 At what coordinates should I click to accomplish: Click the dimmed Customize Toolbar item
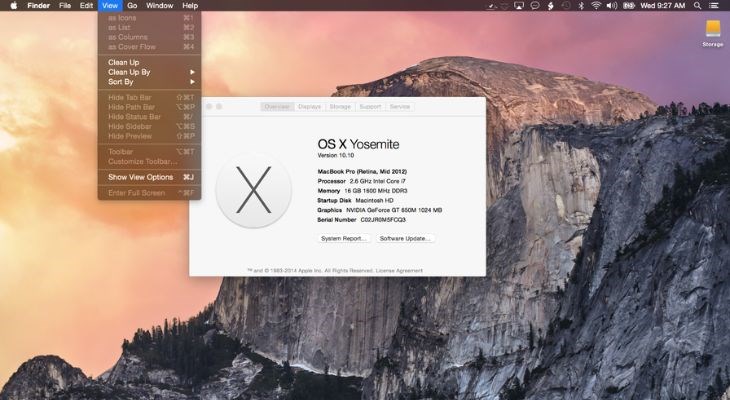point(149,162)
